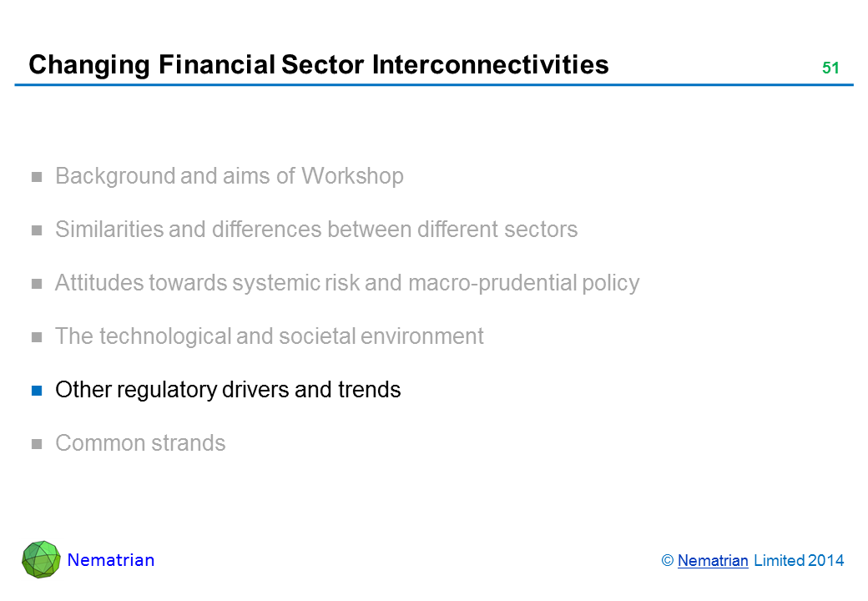Click the grey bullet beside Common strands

(x=37, y=444)
